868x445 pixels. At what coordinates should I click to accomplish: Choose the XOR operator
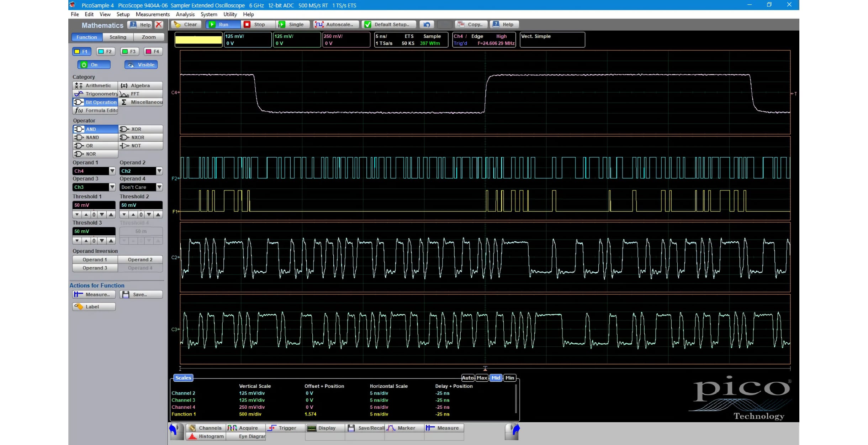click(x=141, y=129)
